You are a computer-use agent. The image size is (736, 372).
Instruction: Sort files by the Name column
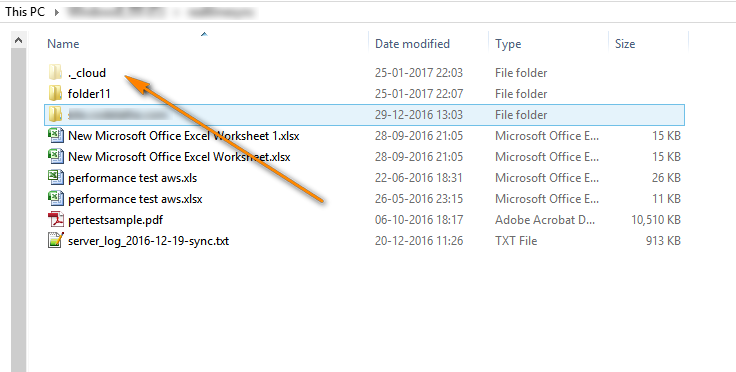pos(63,44)
